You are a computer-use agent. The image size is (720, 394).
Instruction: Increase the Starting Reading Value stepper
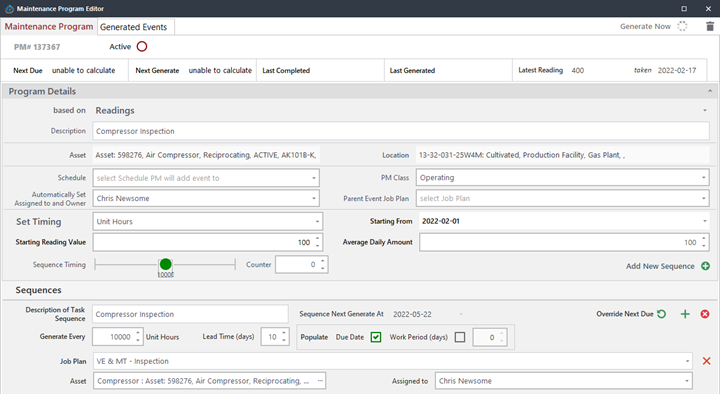pyautogui.click(x=317, y=239)
